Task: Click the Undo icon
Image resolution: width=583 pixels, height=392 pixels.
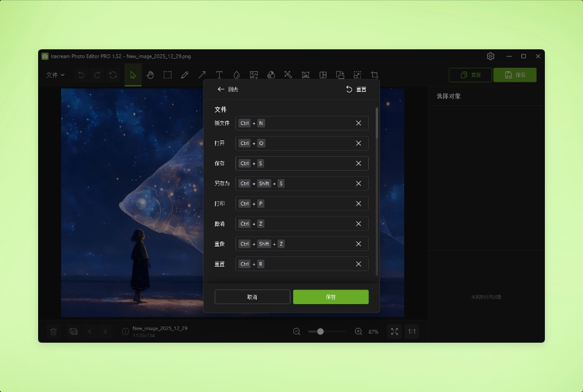Action: pyautogui.click(x=82, y=74)
